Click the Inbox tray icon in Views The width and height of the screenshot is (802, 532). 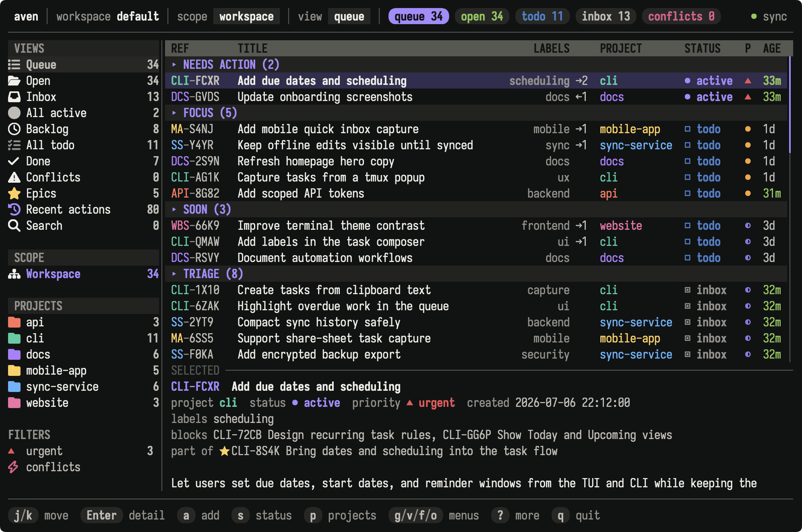(x=14, y=97)
